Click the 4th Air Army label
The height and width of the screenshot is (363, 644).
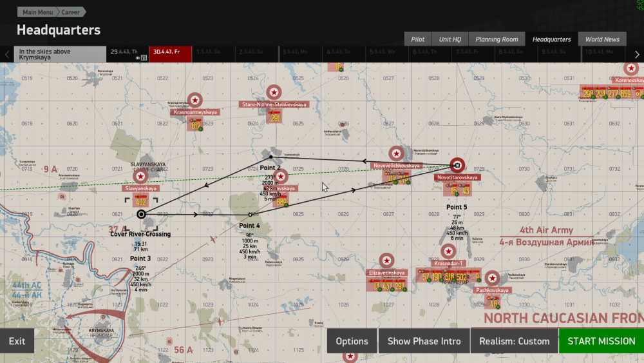coord(546,230)
